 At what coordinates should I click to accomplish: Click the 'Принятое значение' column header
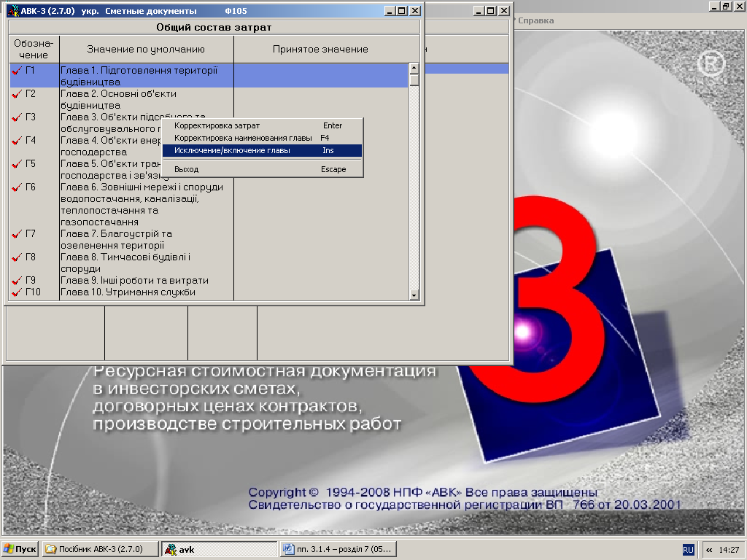(321, 49)
